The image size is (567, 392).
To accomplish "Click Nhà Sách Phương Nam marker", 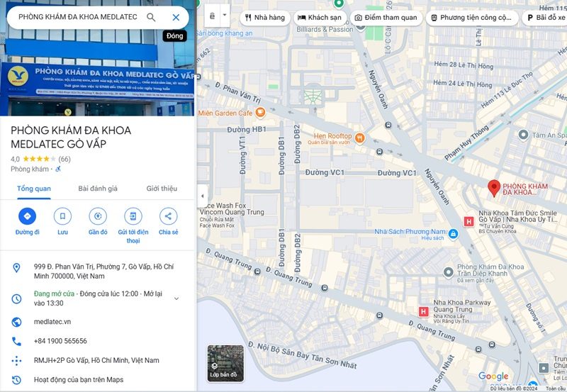I will click(453, 234).
